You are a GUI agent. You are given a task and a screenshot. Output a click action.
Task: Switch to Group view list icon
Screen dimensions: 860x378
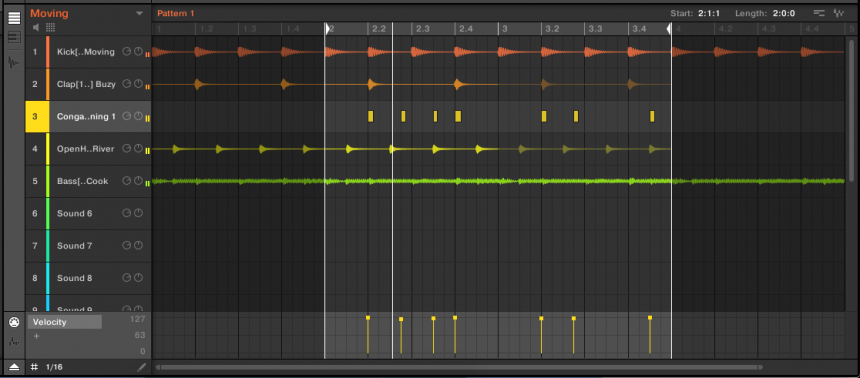coord(14,18)
